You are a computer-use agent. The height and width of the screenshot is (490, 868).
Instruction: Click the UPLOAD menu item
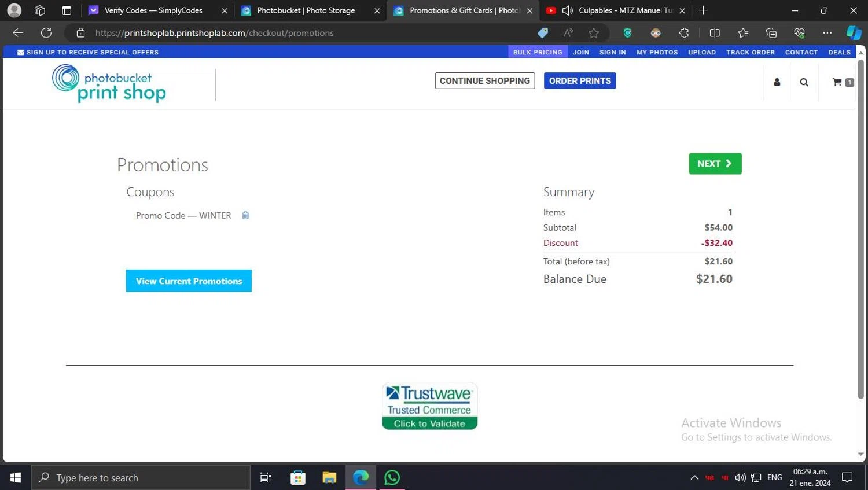[702, 52]
